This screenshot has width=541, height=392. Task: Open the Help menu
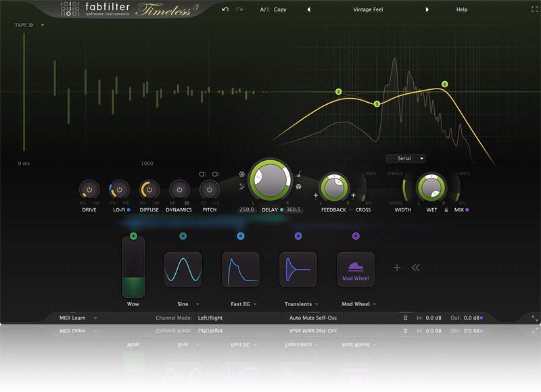(462, 9)
